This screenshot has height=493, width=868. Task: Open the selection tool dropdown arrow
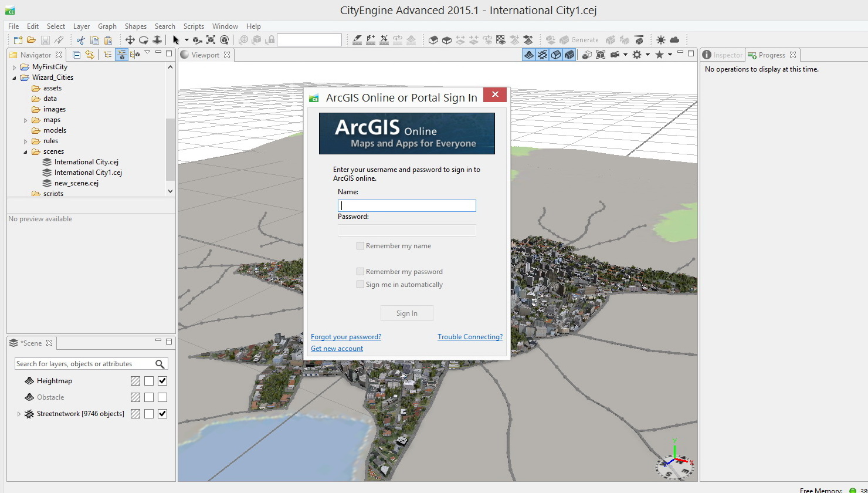[x=187, y=40]
